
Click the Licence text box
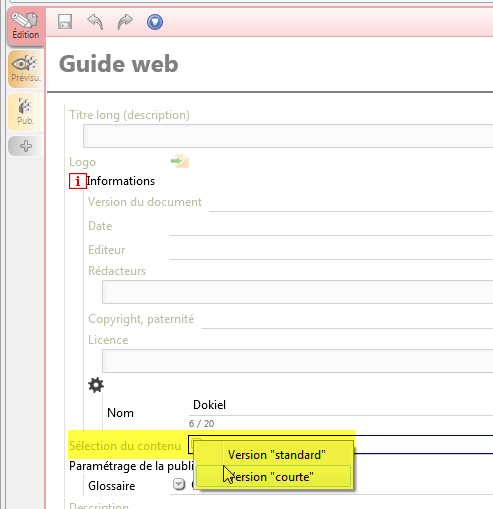tap(297, 361)
